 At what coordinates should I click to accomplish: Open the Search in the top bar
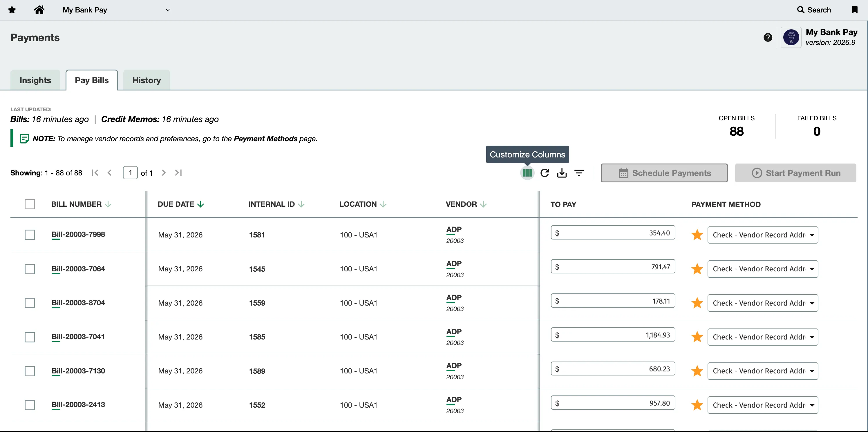pos(814,10)
